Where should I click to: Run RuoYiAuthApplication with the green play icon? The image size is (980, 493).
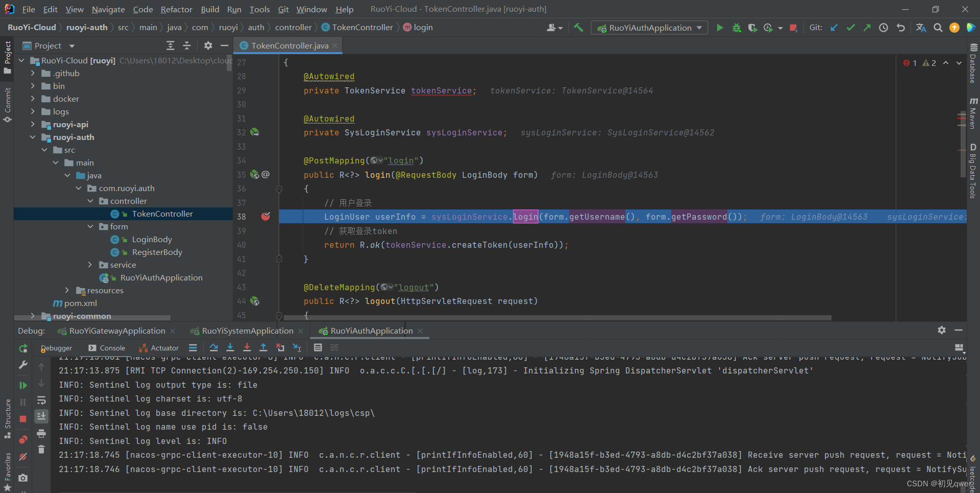click(x=720, y=28)
